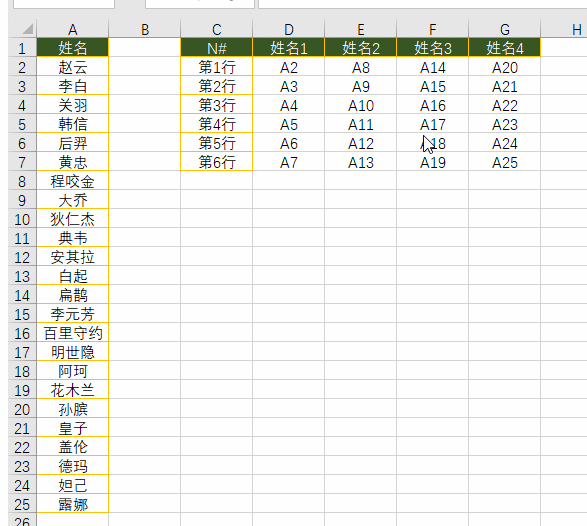The height and width of the screenshot is (526, 587).
Task: Click cell containing 皇子
Action: click(73, 428)
